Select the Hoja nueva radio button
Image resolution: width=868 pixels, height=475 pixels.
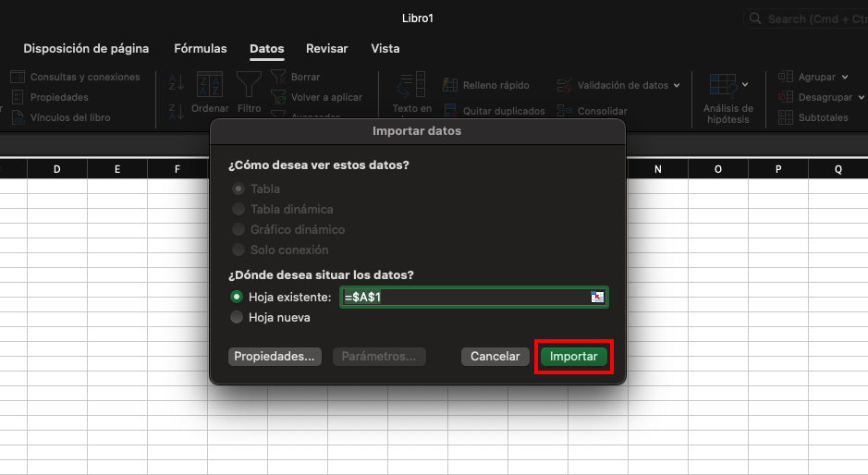tap(238, 317)
